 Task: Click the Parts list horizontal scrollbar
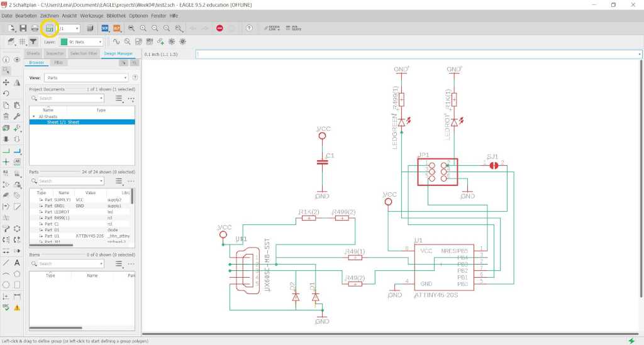point(51,245)
